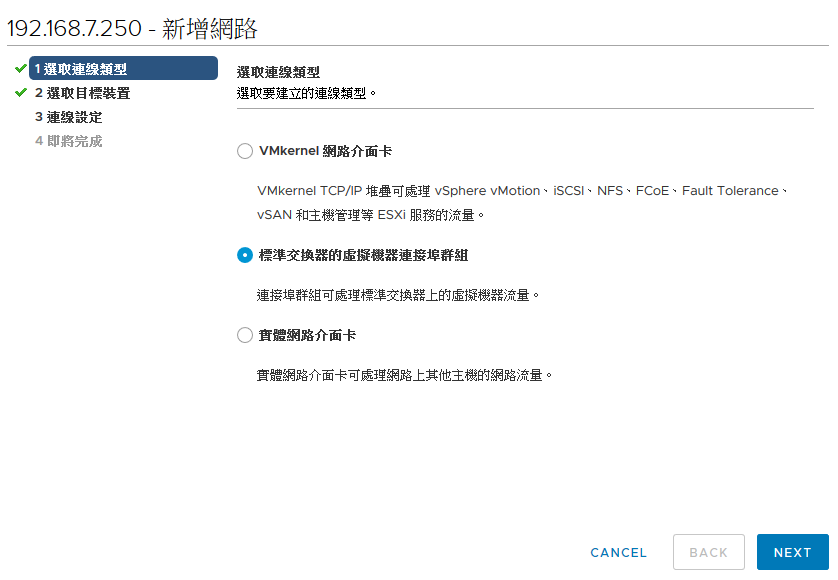Click dialog title 192.168.7.250 - 新增網路
This screenshot has height=580, width=838.
pos(132,28)
